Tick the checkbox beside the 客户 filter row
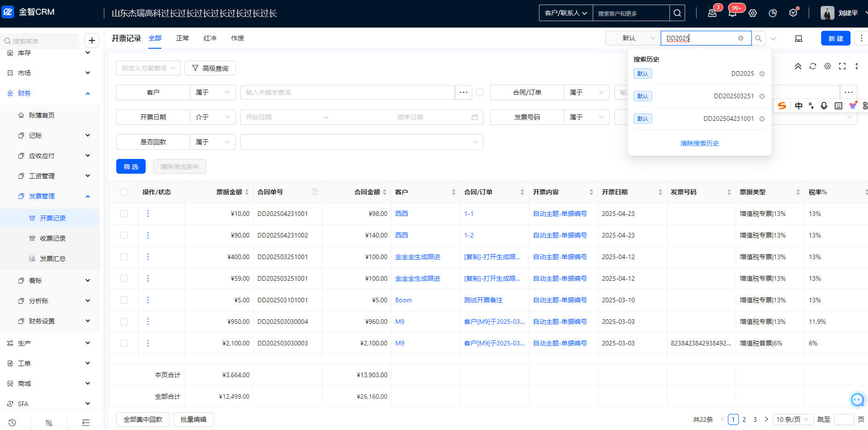Viewport: 868px width, 430px height. pos(480,92)
